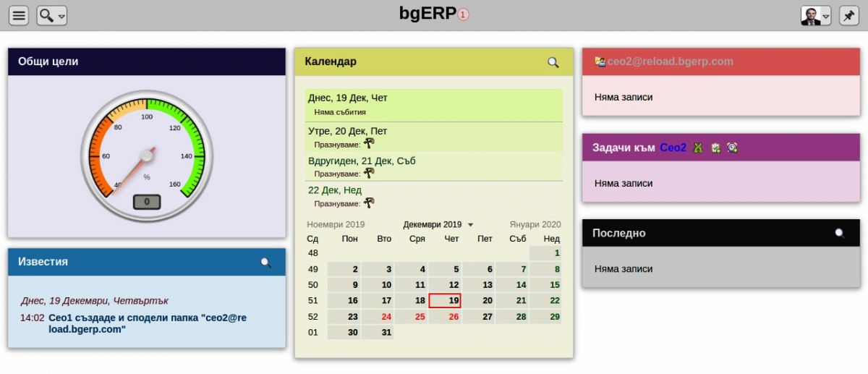Select December 7 in calendar
Screen dimensions: 868x374
click(x=512, y=269)
